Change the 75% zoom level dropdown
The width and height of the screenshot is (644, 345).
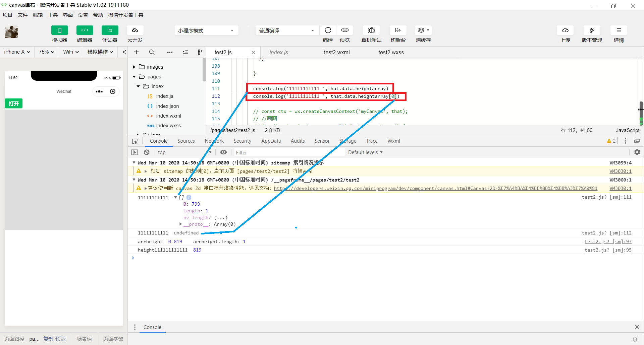(x=47, y=52)
